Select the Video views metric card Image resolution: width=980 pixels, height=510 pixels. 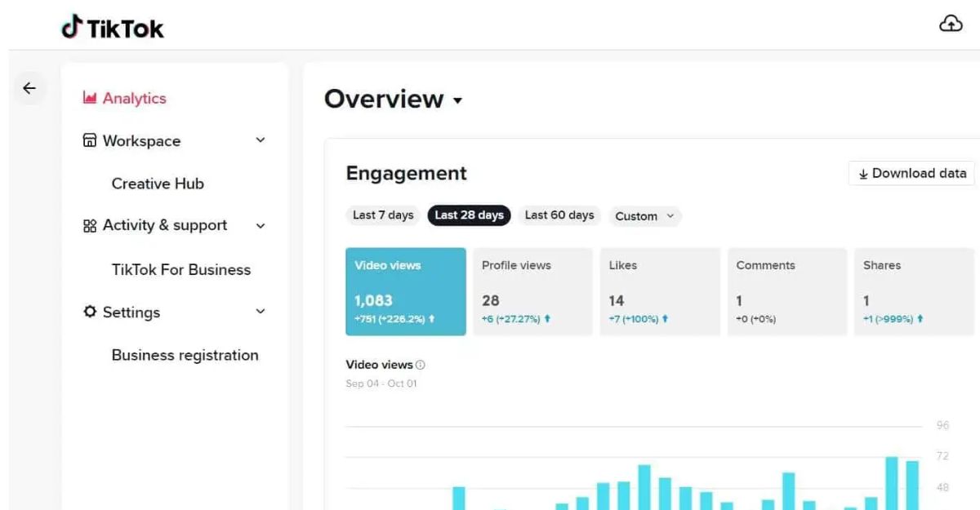(x=406, y=292)
